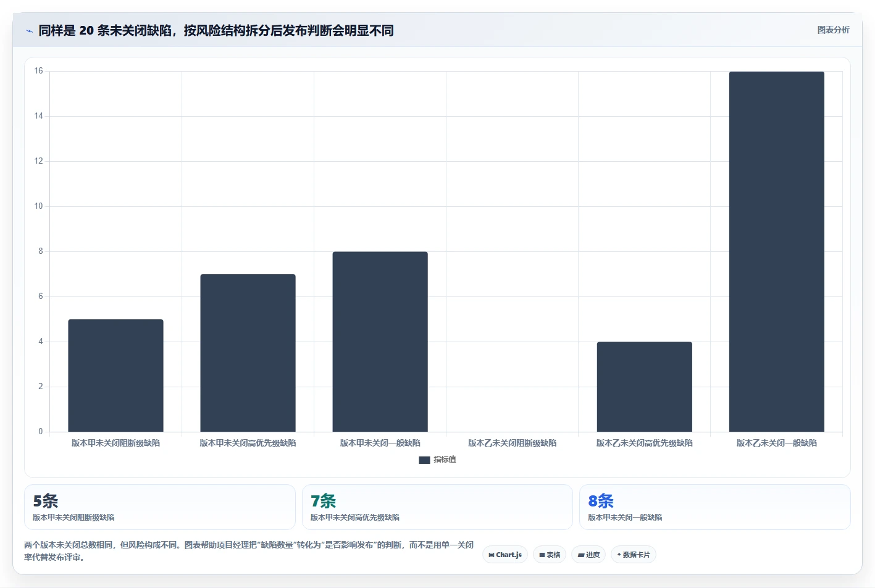Click the axis label 版本乙未关闭阻断级缺陷
875x588 pixels.
(x=512, y=443)
